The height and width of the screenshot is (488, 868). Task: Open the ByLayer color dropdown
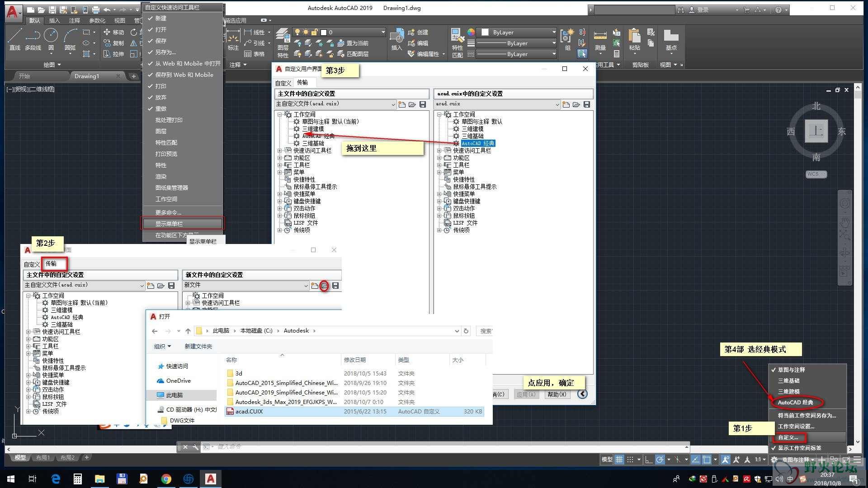pyautogui.click(x=554, y=32)
